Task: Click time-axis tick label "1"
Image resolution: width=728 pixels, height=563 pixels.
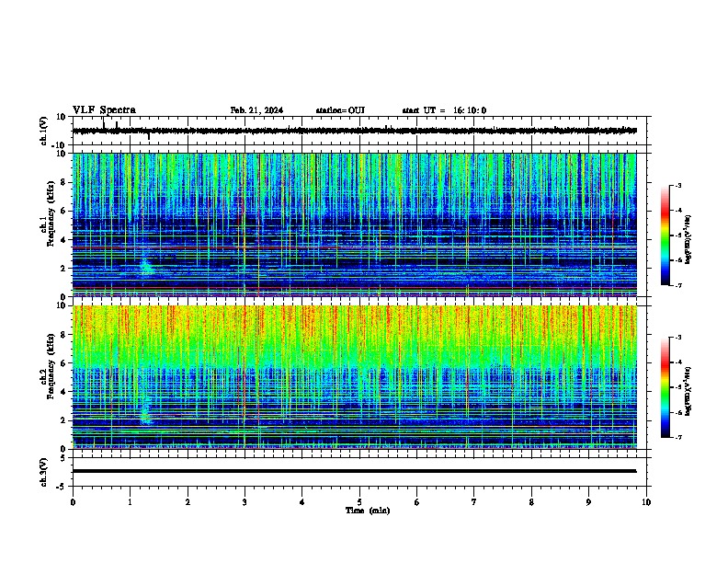Action: coord(130,502)
